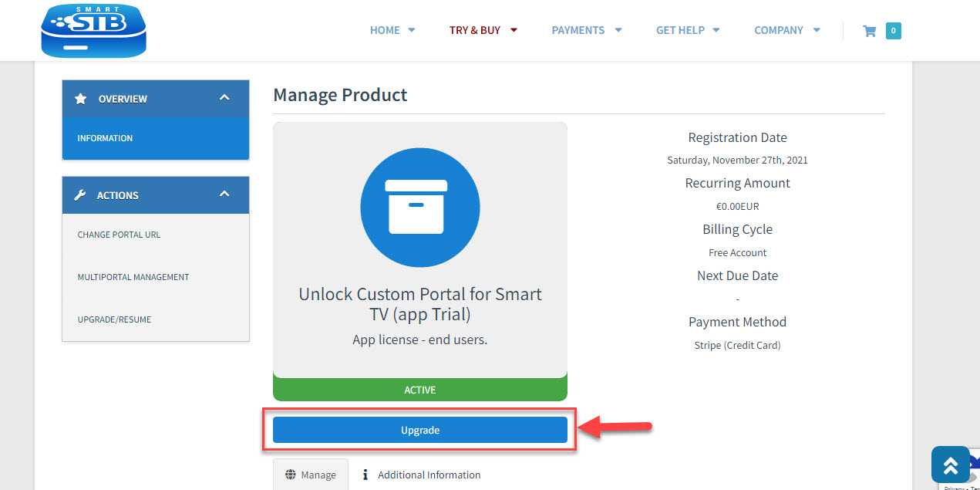The width and height of the screenshot is (980, 490).
Task: Open Change Portal URL action
Action: pos(119,235)
